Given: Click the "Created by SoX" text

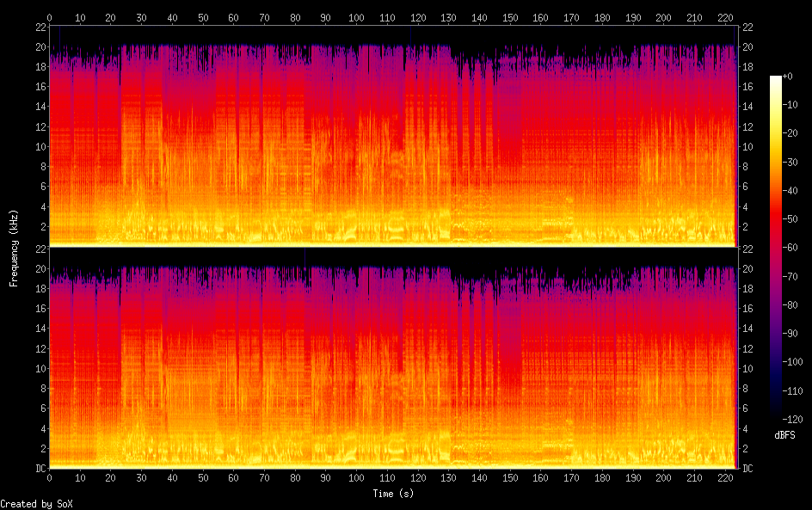Looking at the screenshot, I should [36, 504].
